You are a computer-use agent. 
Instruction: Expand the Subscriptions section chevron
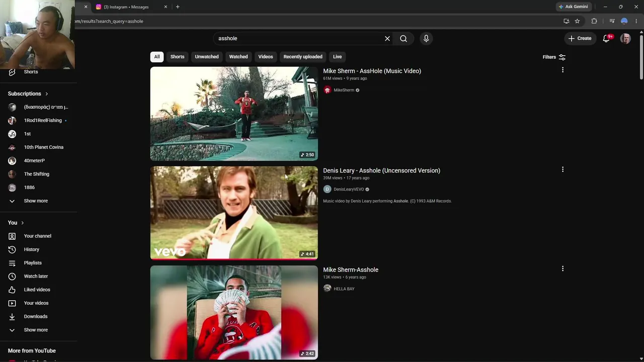point(46,94)
